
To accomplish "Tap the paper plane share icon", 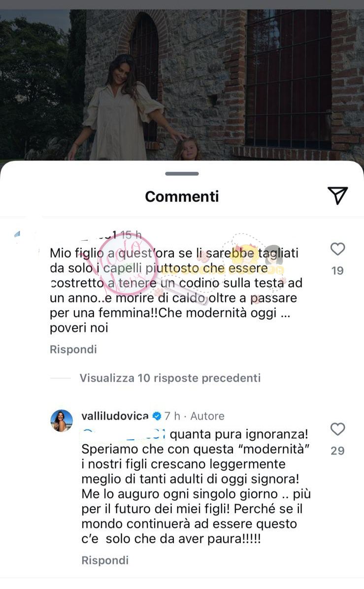I will 337,196.
